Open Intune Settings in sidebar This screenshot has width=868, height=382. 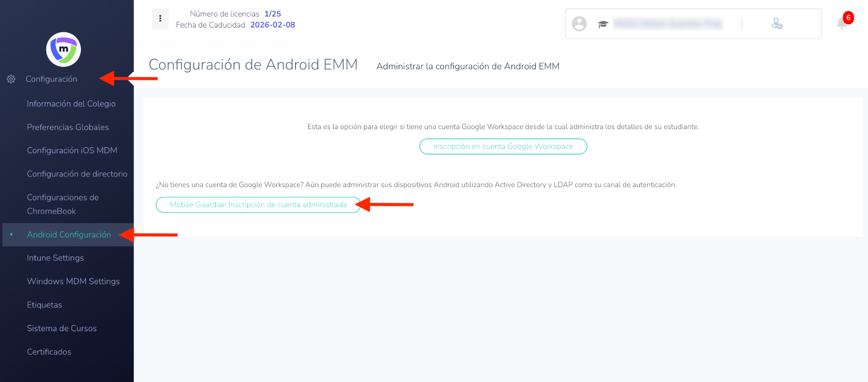(55, 258)
